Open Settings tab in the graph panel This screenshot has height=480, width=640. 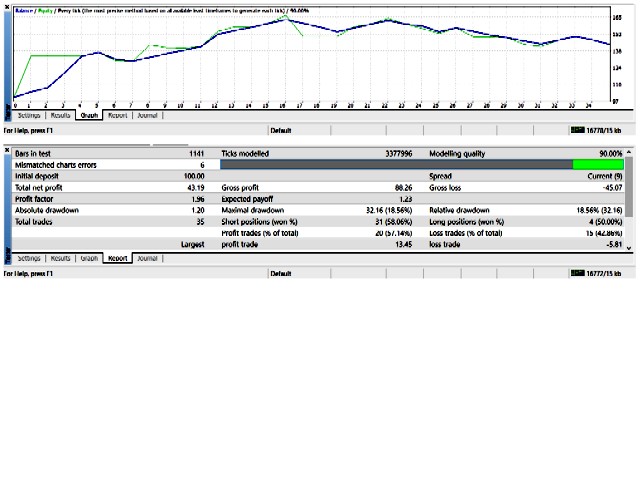[28, 116]
